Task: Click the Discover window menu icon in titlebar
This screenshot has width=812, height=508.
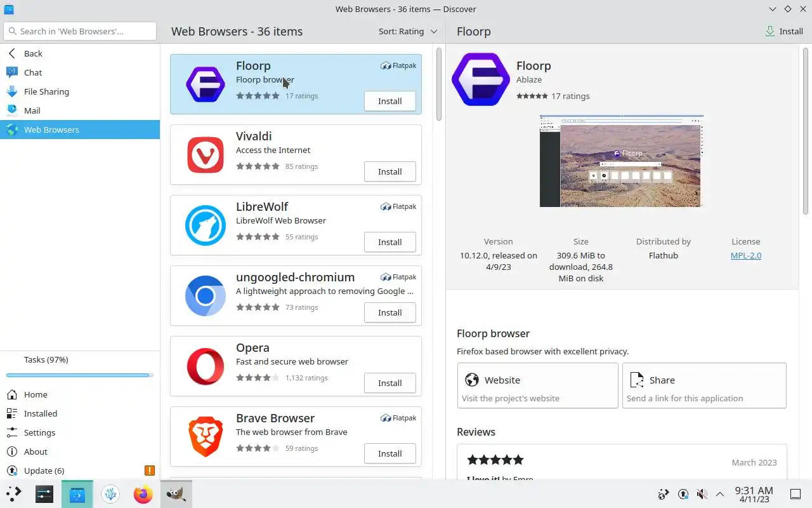Action: point(9,9)
